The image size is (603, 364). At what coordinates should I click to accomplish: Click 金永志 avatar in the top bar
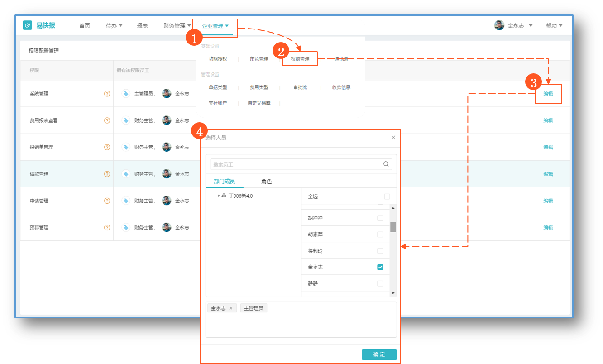(499, 25)
